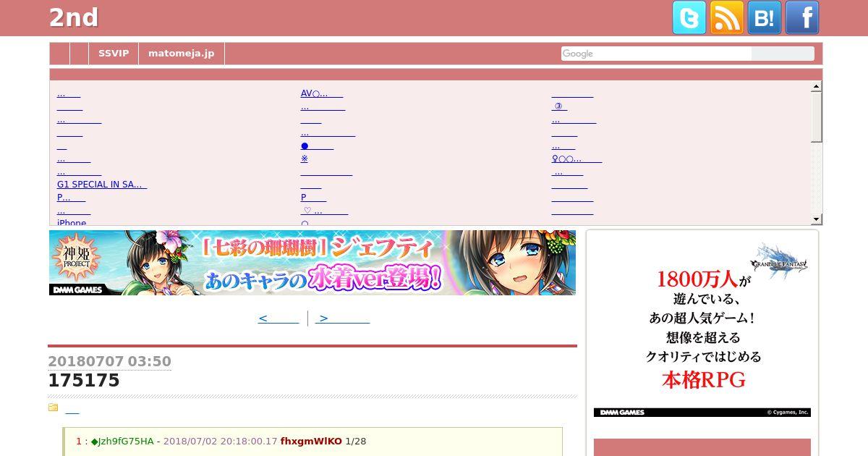
Task: Click the comment timestamp 2018/07/02 20:18:00.17
Action: pos(220,441)
